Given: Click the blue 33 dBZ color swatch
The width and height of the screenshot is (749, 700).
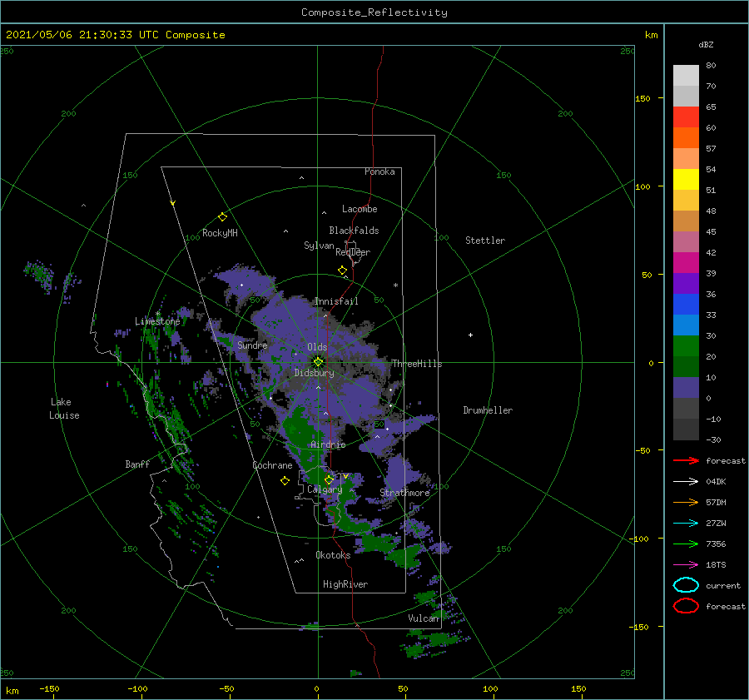Looking at the screenshot, I should point(686,305).
